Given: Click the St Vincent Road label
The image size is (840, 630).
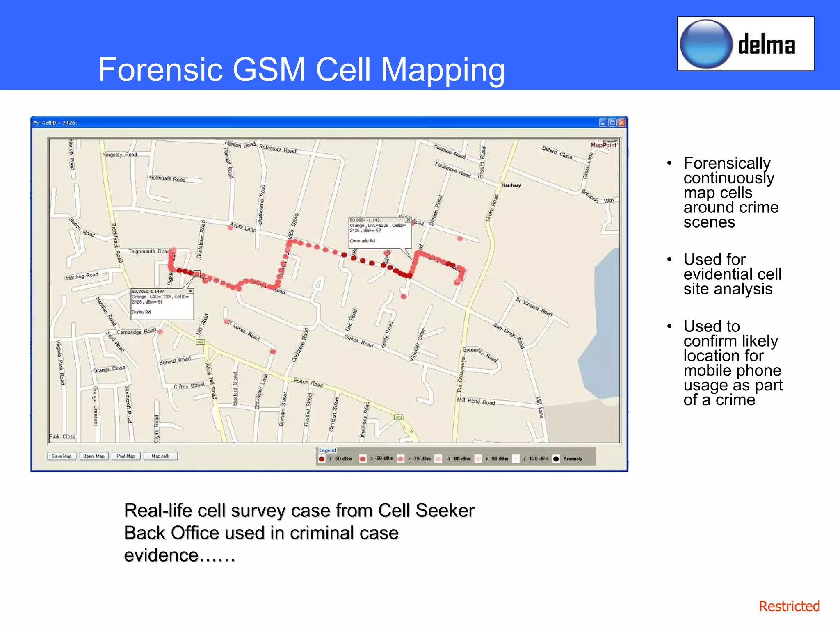Looking at the screenshot, I should tap(534, 307).
